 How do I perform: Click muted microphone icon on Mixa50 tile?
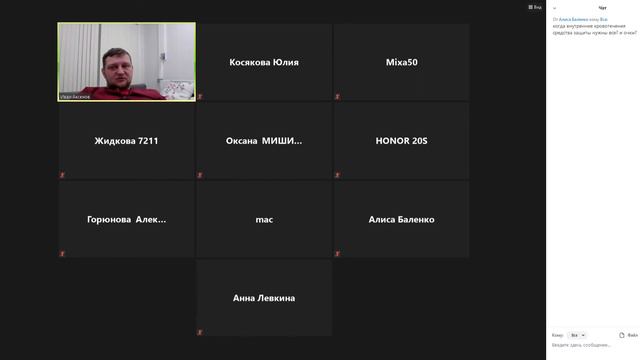pos(337,97)
